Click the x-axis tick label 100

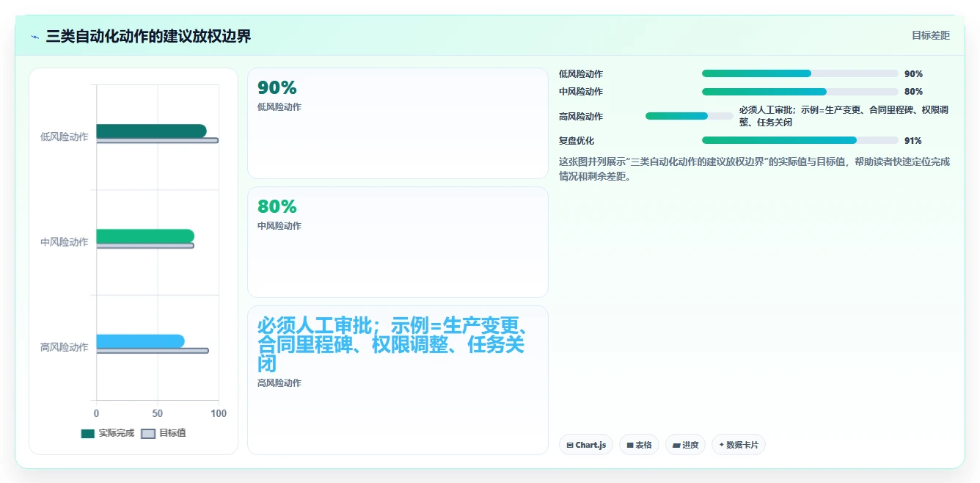(219, 414)
